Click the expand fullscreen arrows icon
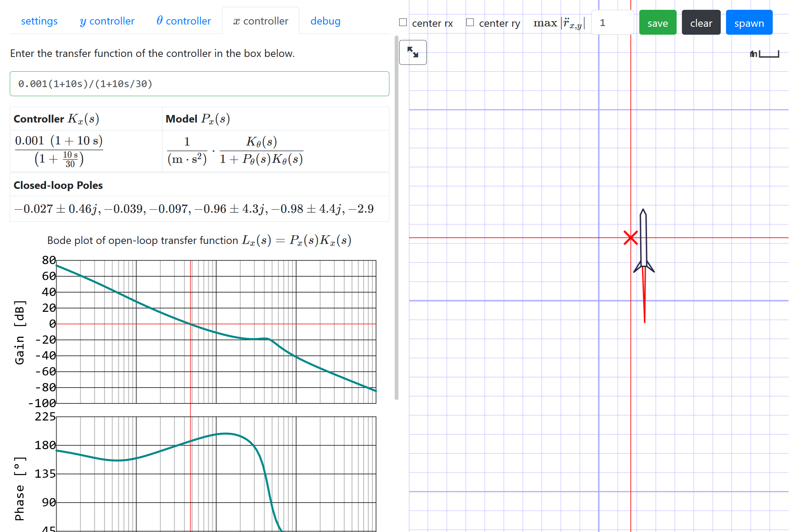Image resolution: width=798 pixels, height=532 pixels. [413, 52]
